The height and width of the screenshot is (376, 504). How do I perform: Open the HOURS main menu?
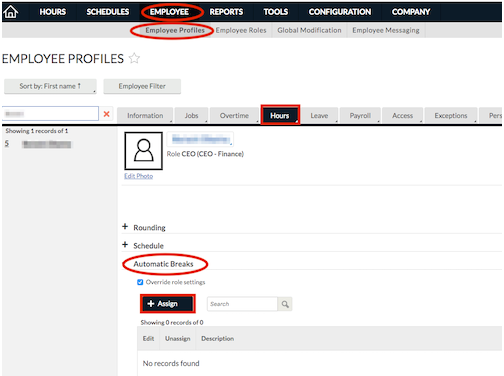53,12
